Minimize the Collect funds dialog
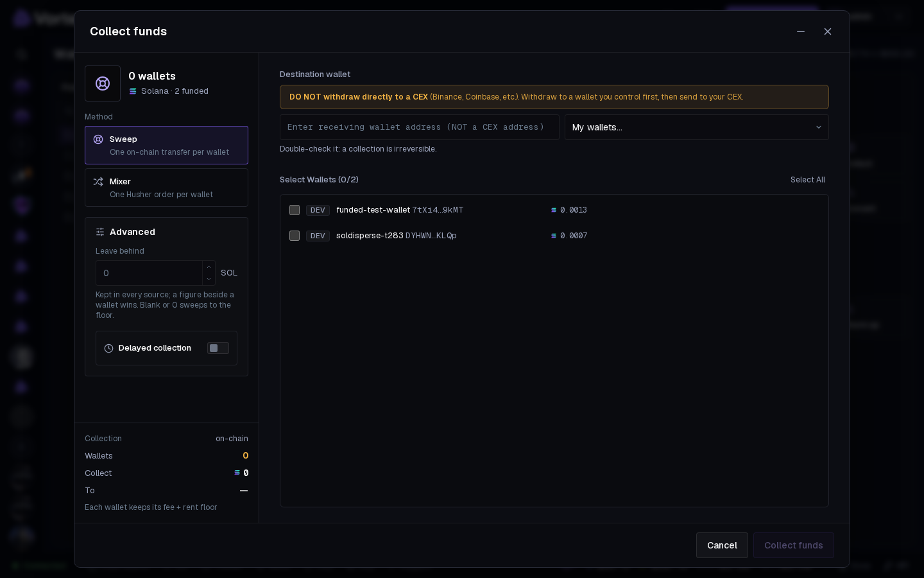The width and height of the screenshot is (924, 578). pyautogui.click(x=801, y=31)
